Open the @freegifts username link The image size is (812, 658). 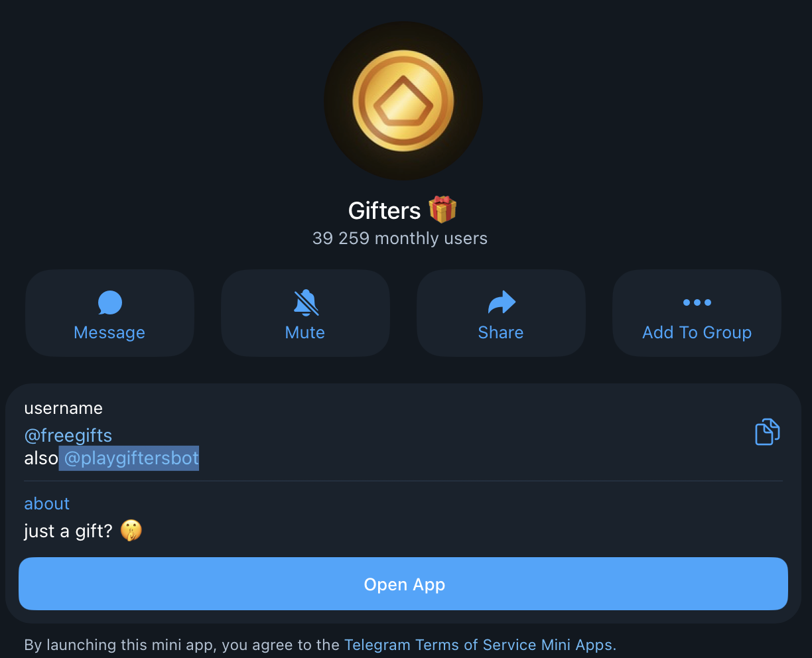pos(68,435)
